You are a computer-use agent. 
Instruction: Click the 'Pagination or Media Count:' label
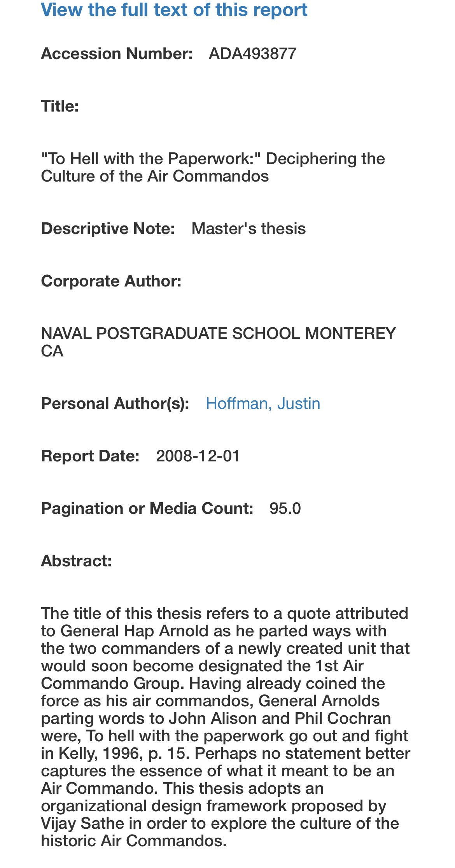click(x=147, y=508)
